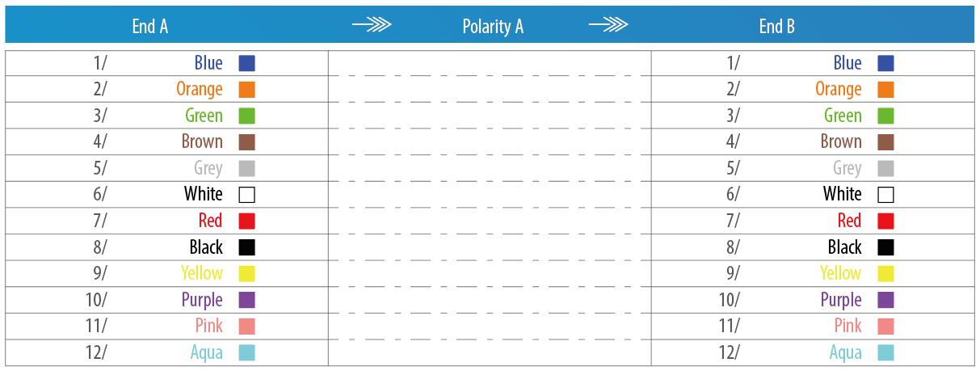This screenshot has height=371, width=980.
Task: Click the grey swatch under End B
Action: click(886, 168)
